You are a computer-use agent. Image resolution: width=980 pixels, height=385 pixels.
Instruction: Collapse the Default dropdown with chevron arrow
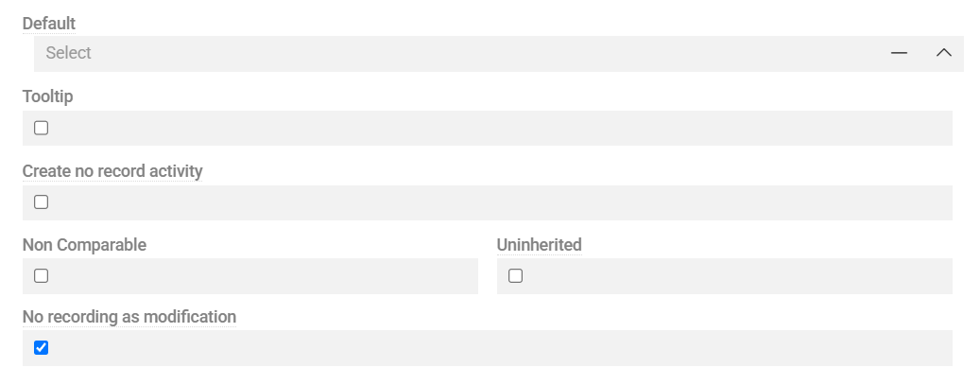943,53
